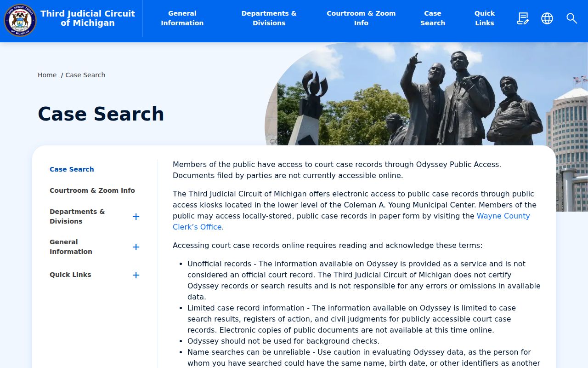
Task: Click the 'Accessing court case records online' sentence
Action: 328,245
